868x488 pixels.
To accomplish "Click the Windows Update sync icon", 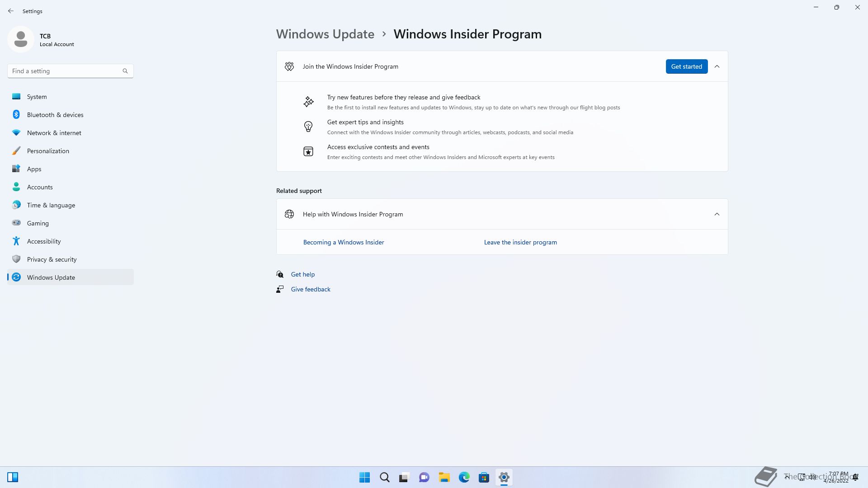I will 16,277.
